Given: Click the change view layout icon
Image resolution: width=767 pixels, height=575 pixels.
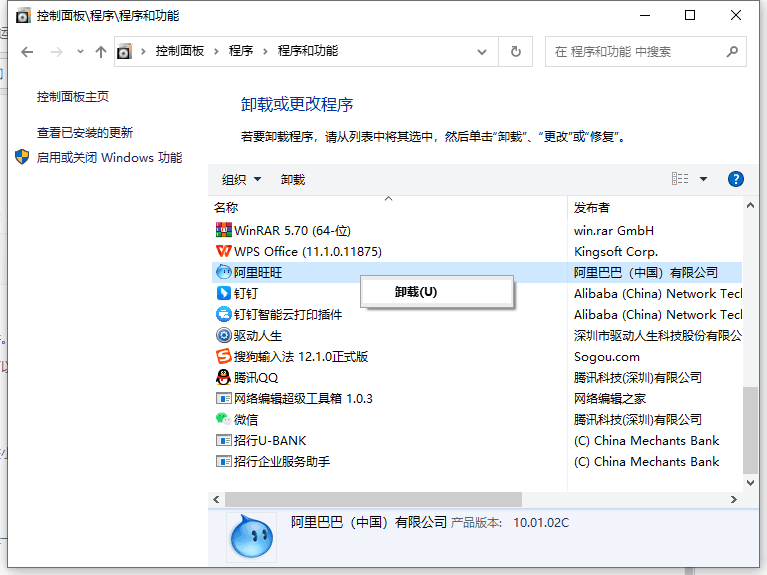Looking at the screenshot, I should (680, 179).
